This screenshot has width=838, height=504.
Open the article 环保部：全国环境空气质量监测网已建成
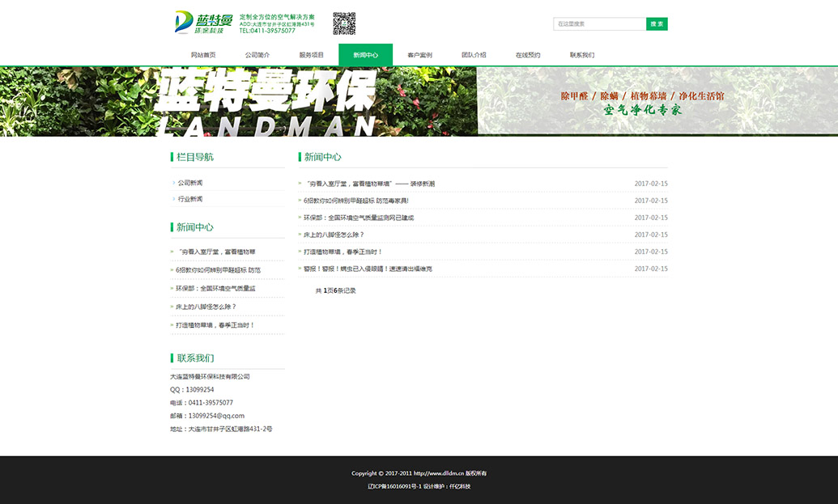(359, 218)
